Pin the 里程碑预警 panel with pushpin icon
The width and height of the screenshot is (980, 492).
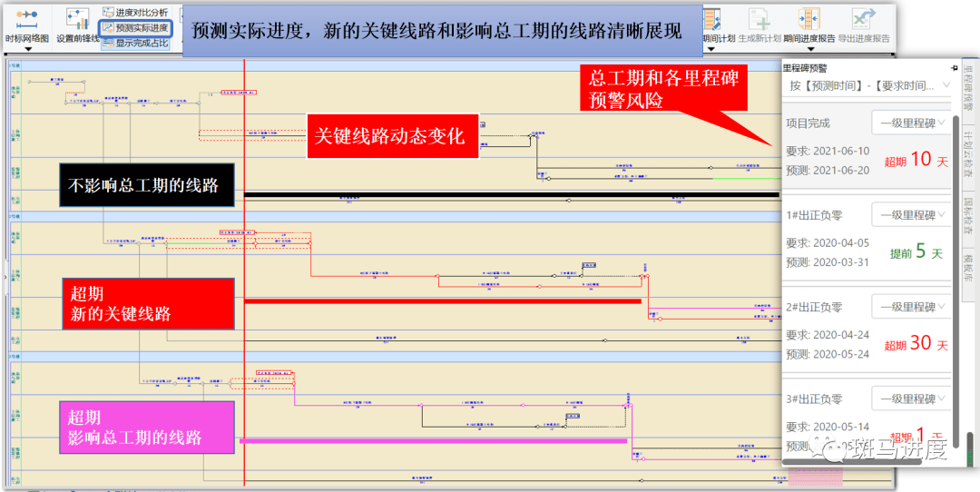[954, 68]
